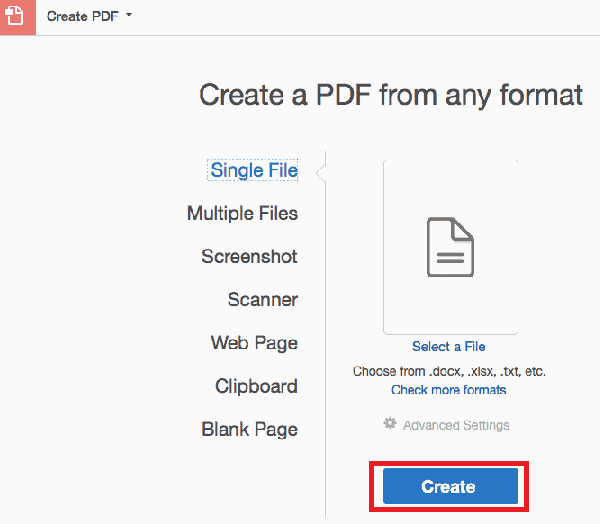
Task: Click the Choose from .docx, .xlsx text
Action: pos(450,371)
